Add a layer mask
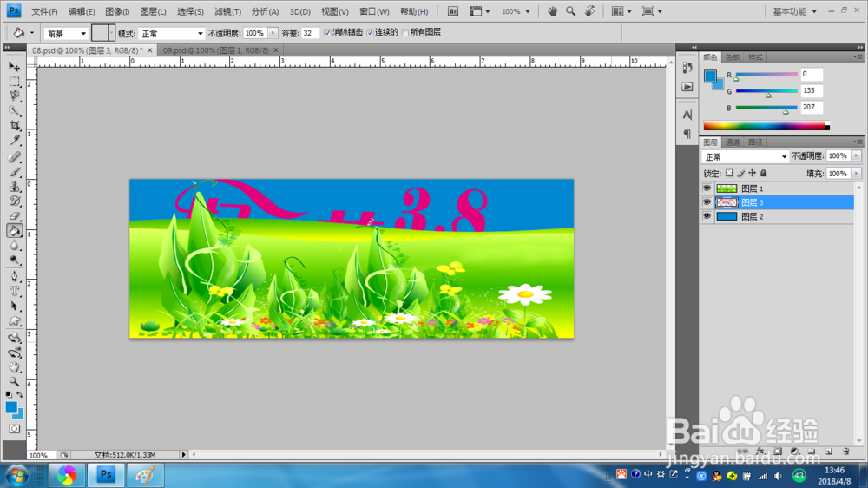The image size is (868, 488). (x=778, y=452)
